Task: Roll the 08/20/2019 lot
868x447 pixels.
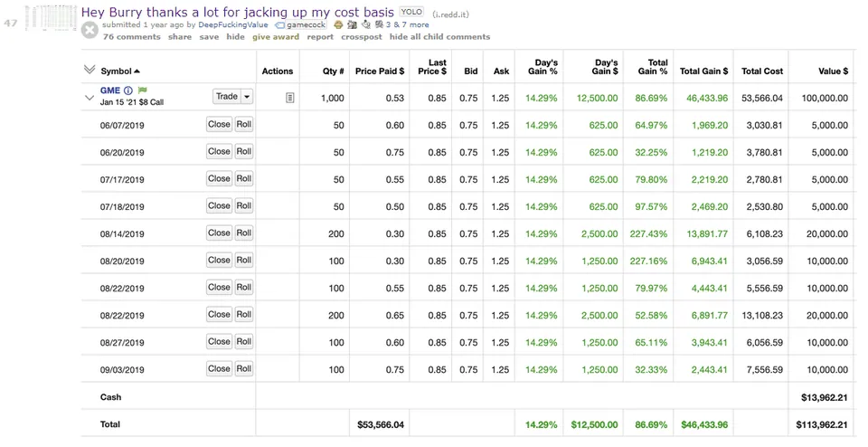Action: point(244,260)
